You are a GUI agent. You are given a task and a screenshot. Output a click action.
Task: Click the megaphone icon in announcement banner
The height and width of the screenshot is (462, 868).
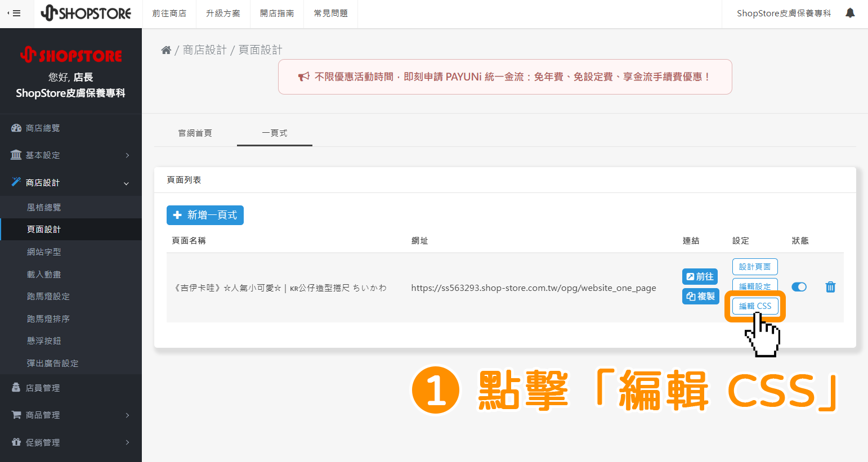click(304, 77)
